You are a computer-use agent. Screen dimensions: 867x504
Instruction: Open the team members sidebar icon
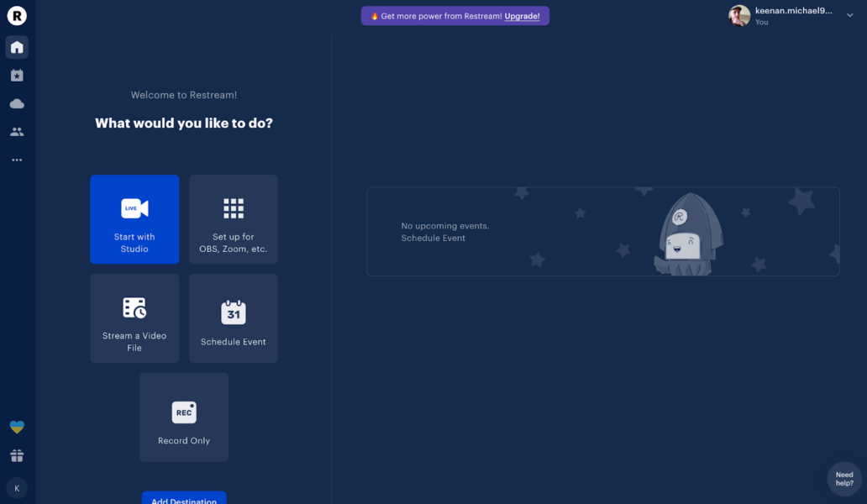click(17, 132)
